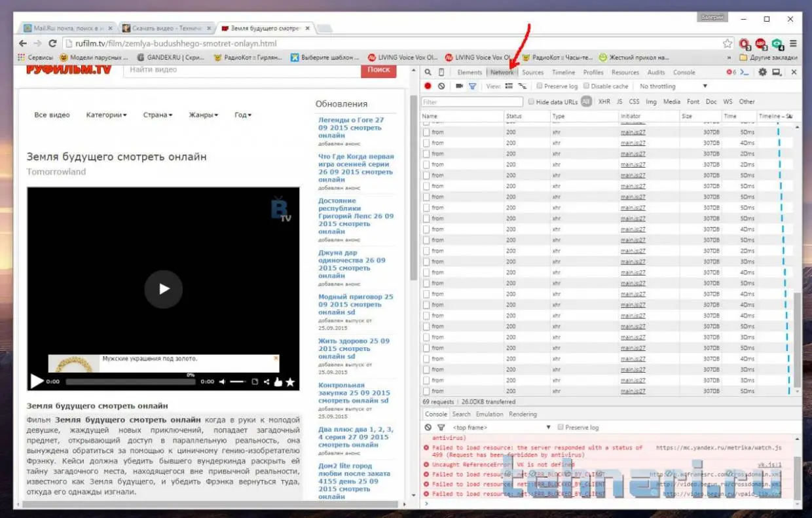The height and width of the screenshot is (518, 812).
Task: Click the star favorite icon in player
Action: click(x=290, y=382)
